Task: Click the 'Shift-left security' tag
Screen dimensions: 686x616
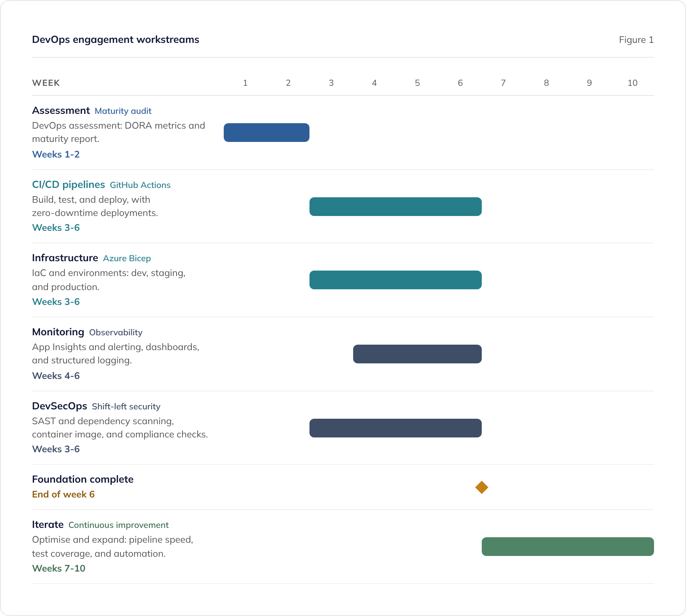Action: [x=126, y=407]
